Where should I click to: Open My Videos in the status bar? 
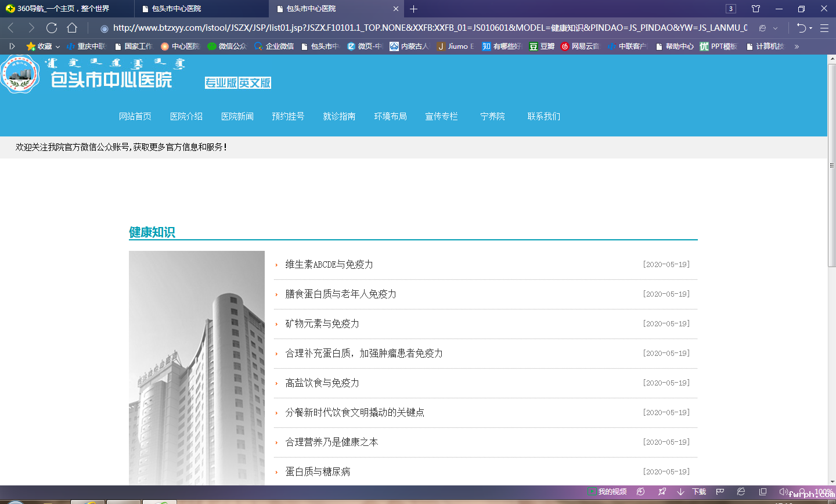tap(607, 492)
